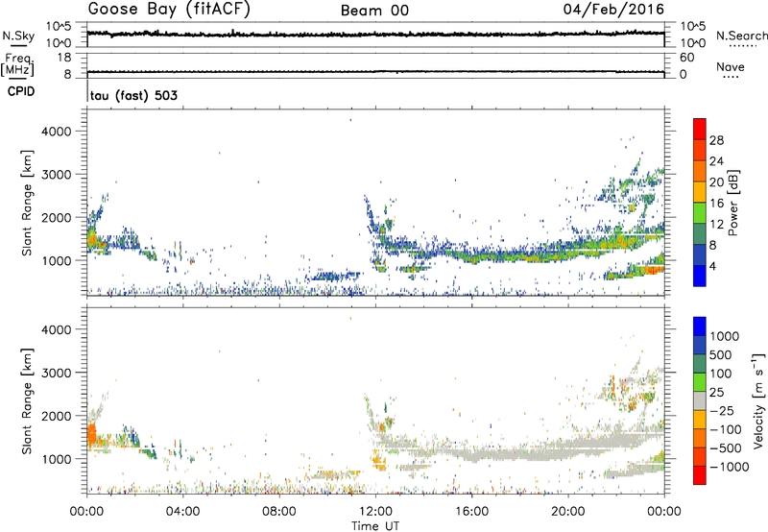Viewport: 768px width, 532px height.
Task: Click the 'tau (fast) 503' text
Action: 133,95
